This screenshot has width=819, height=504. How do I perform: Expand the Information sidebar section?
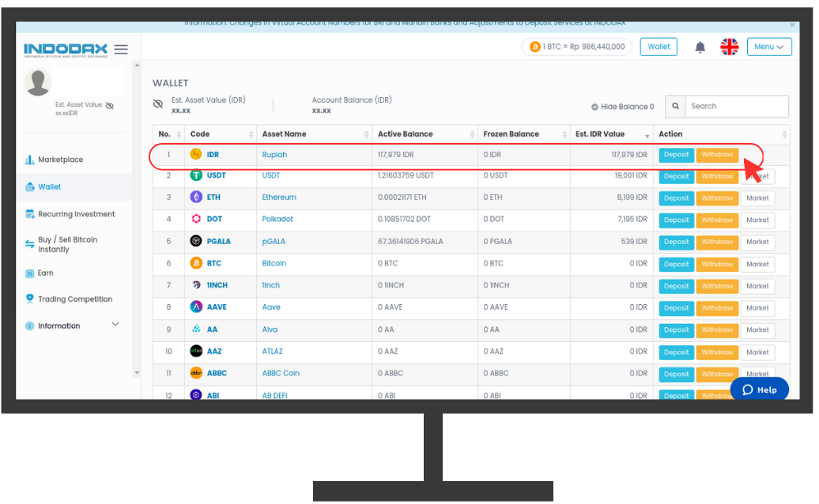pos(115,325)
